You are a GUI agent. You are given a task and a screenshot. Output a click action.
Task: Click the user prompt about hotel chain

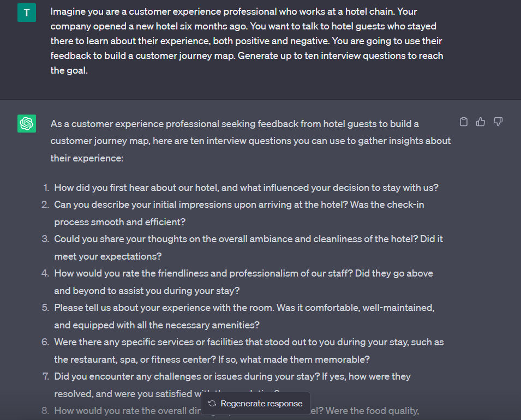(x=247, y=41)
